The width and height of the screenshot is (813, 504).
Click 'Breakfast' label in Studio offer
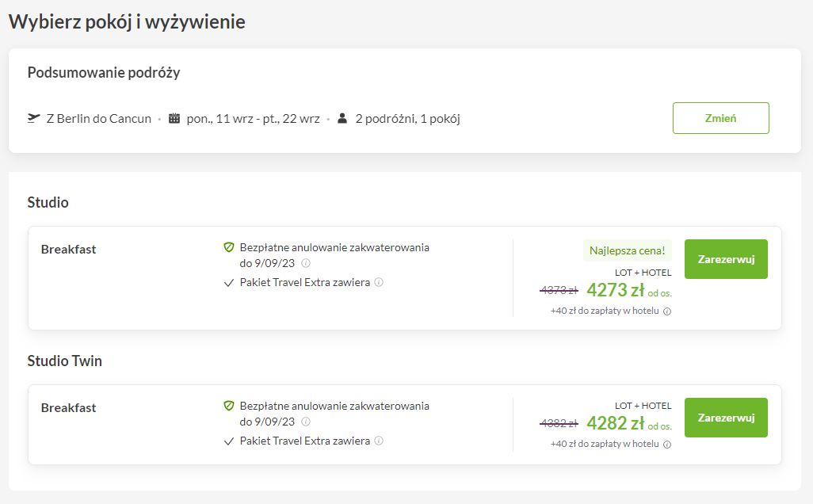pos(68,250)
